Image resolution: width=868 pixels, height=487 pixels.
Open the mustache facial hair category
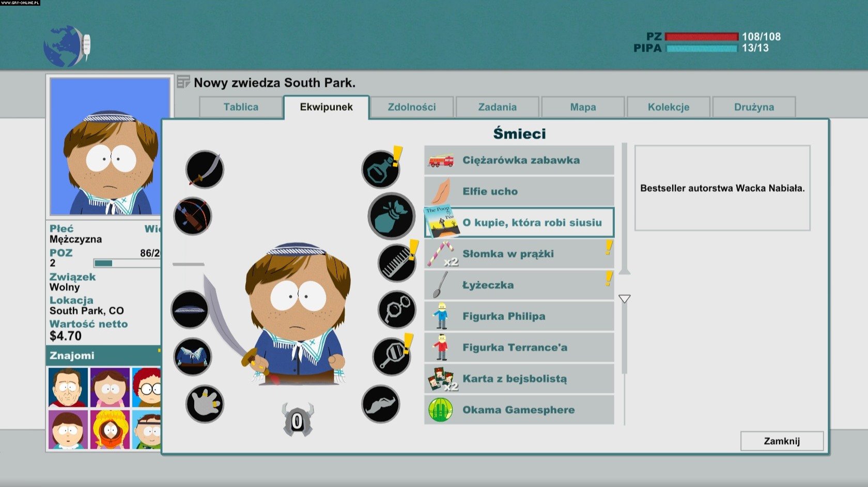[x=381, y=404]
